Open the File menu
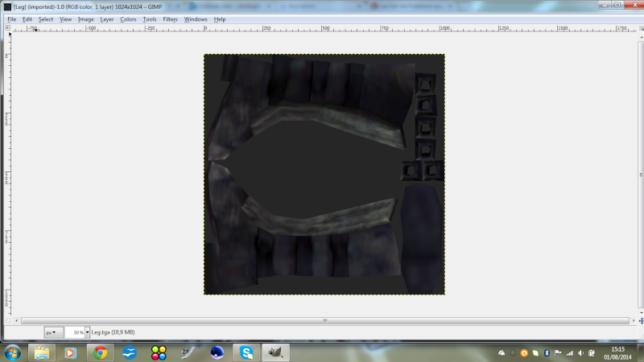The image size is (644, 362). pos(11,19)
